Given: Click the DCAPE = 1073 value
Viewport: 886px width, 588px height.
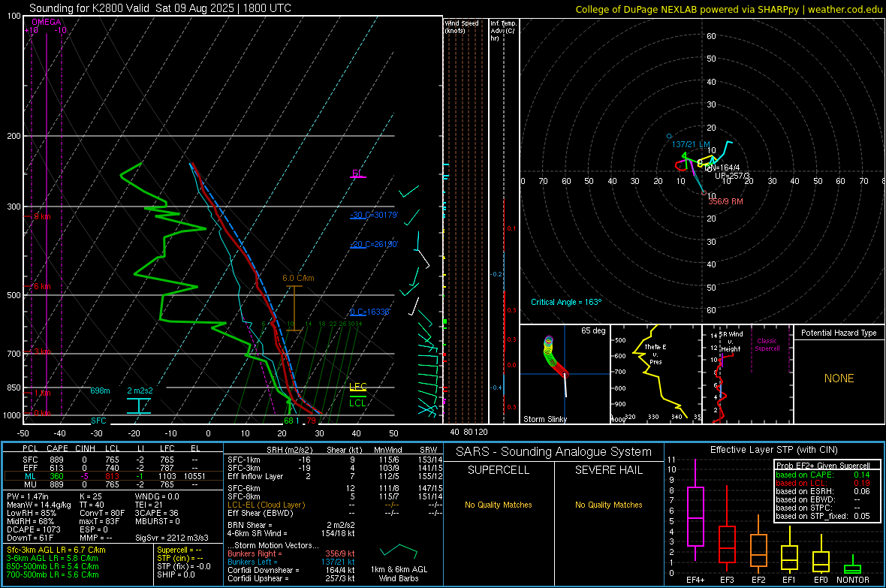Looking at the screenshot, I should tap(32, 529).
